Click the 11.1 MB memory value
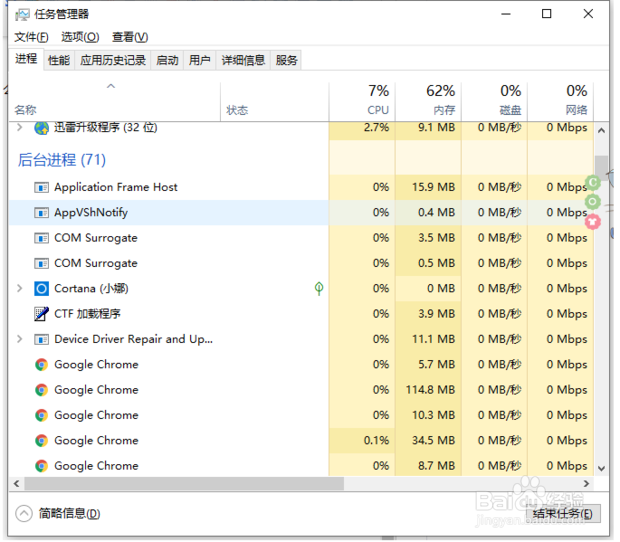620x542 pixels. tap(434, 339)
